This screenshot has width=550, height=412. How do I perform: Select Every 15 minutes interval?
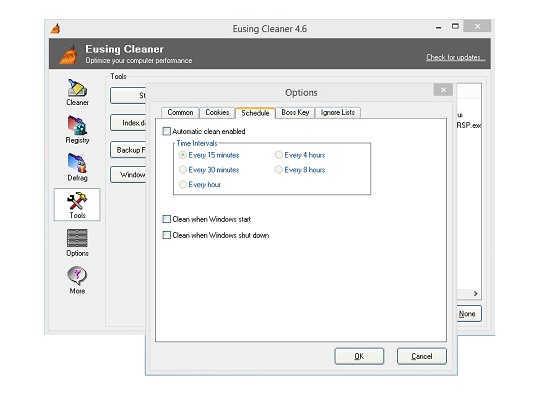(x=183, y=155)
